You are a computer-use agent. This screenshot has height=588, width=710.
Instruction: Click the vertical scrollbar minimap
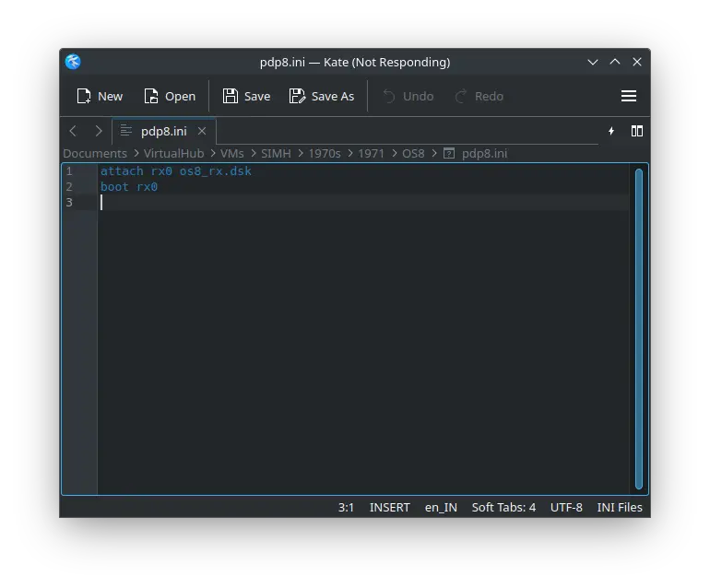(638, 327)
